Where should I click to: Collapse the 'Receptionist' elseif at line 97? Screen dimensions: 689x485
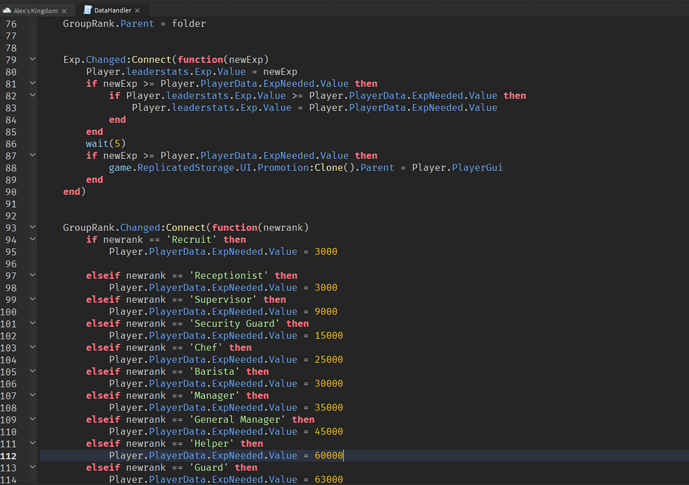[32, 276]
